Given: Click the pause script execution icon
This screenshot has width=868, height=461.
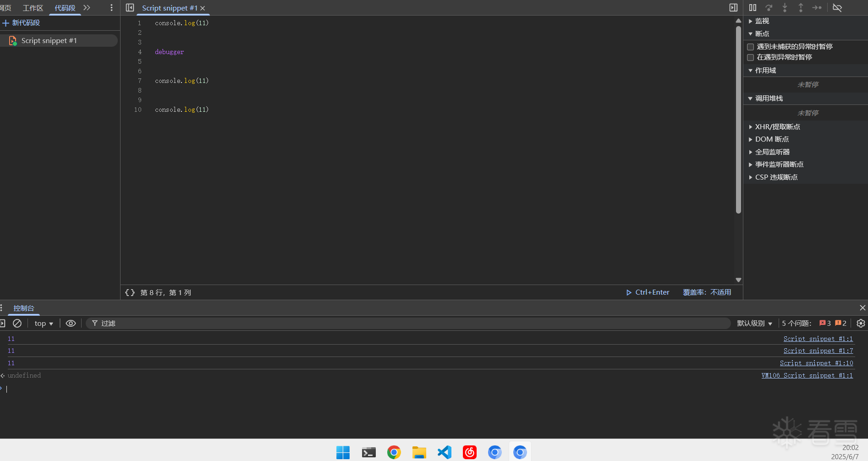Looking at the screenshot, I should pyautogui.click(x=753, y=8).
